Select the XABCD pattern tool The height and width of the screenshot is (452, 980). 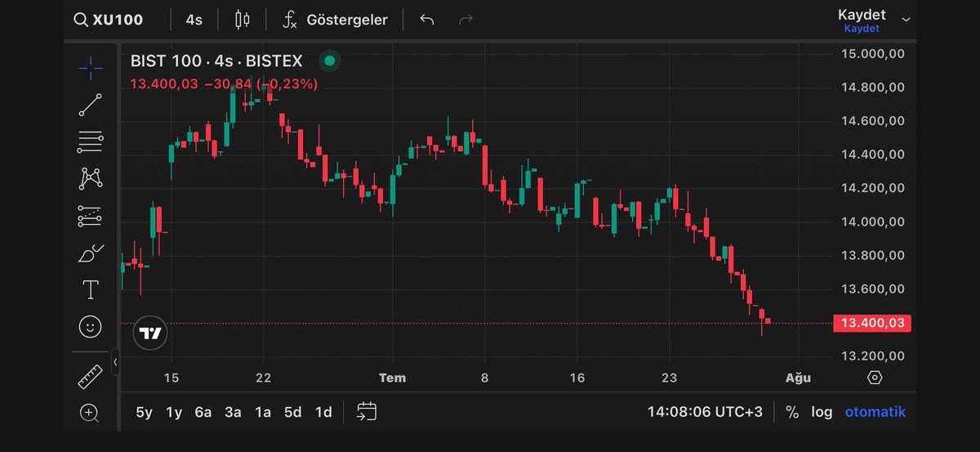pyautogui.click(x=90, y=178)
